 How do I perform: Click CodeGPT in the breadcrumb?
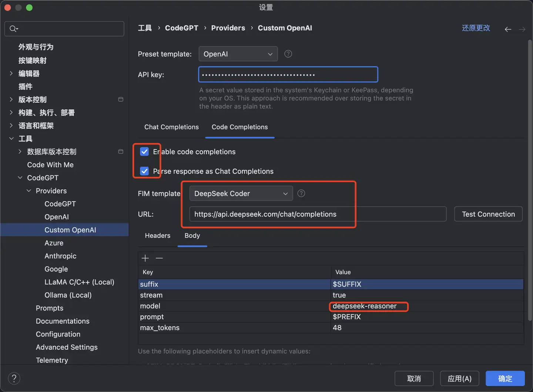pyautogui.click(x=182, y=28)
